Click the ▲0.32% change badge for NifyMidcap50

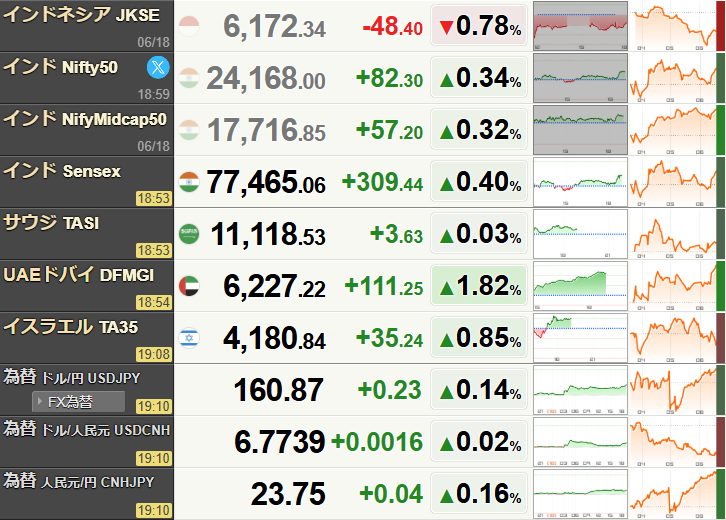point(479,129)
